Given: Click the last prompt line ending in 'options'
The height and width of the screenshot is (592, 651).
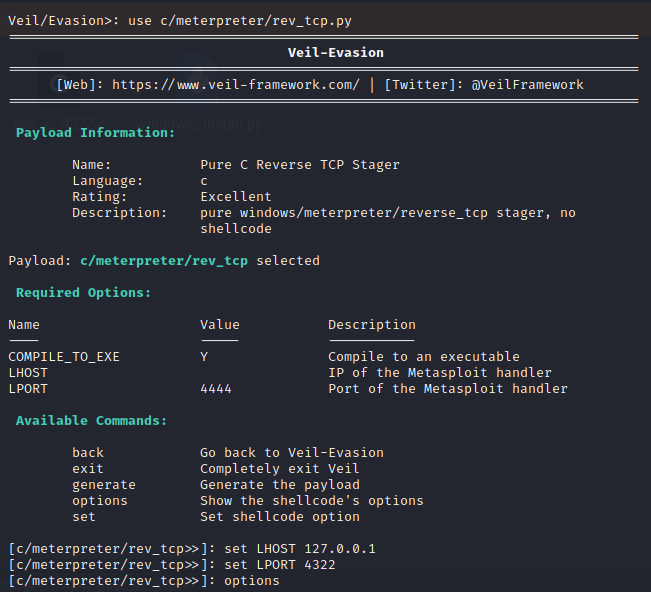Looking at the screenshot, I should [144, 581].
